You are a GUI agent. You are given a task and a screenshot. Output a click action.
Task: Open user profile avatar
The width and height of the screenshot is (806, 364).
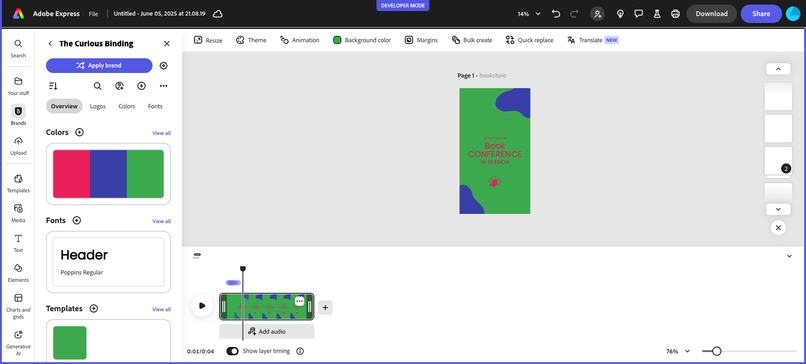click(x=793, y=14)
